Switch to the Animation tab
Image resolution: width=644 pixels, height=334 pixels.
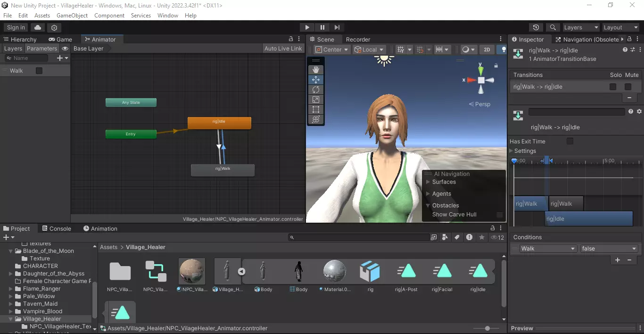tap(100, 229)
